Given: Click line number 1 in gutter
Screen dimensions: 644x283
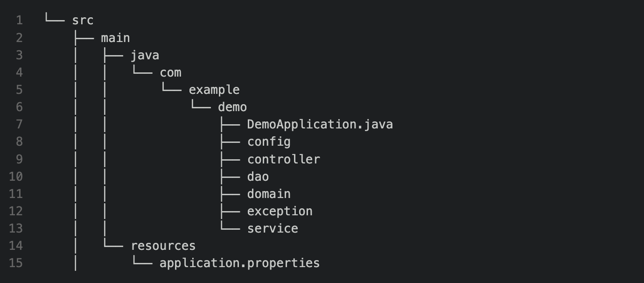Looking at the screenshot, I should 19,21.
